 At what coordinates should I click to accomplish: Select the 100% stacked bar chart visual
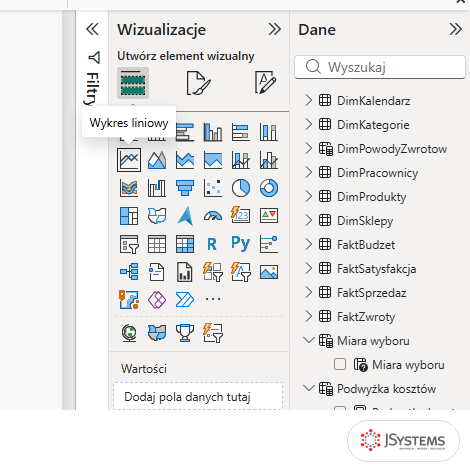coord(241,132)
